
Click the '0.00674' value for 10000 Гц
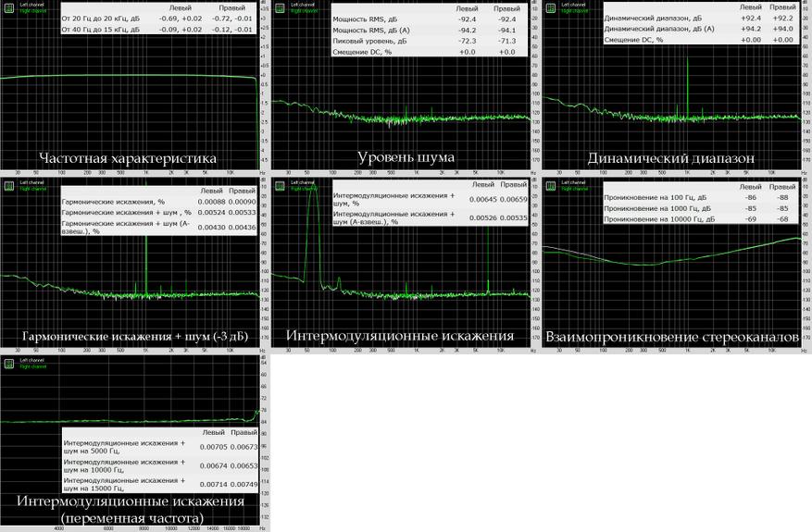pyautogui.click(x=213, y=465)
